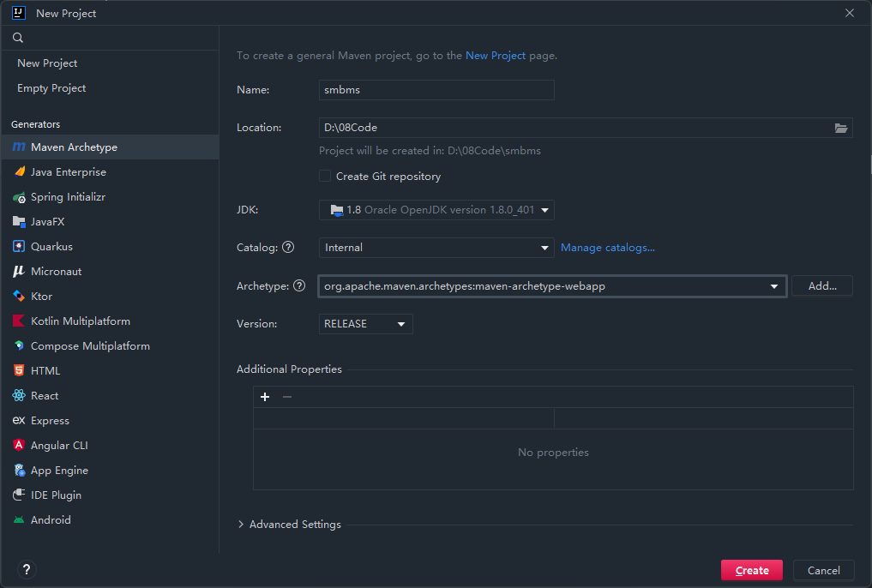872x588 pixels.
Task: Click the 'No properties' placeholder text
Action: click(x=553, y=453)
